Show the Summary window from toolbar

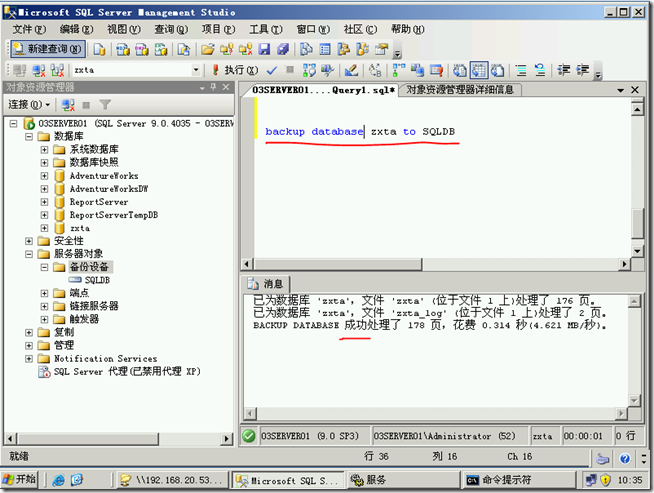[325, 49]
